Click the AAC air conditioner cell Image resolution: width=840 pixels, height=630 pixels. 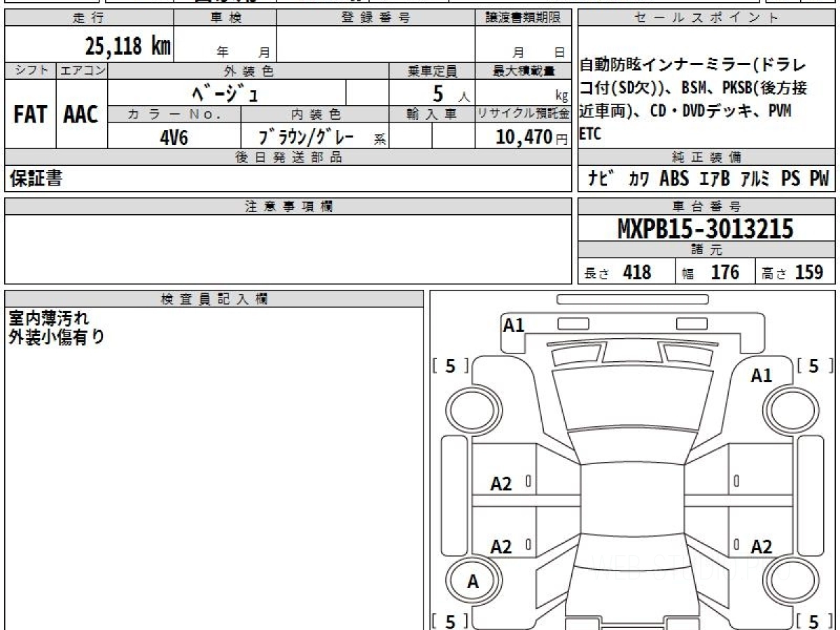click(x=81, y=115)
